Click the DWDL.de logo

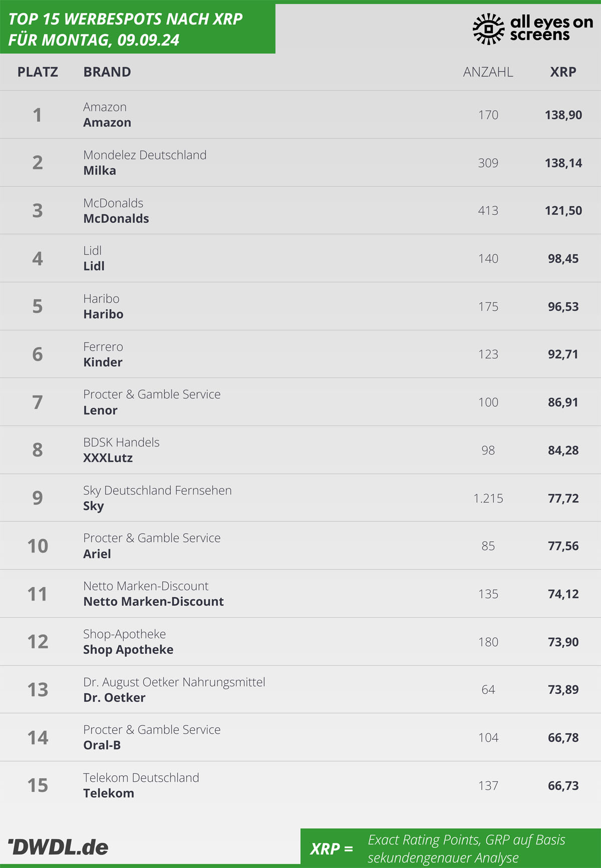58,847
